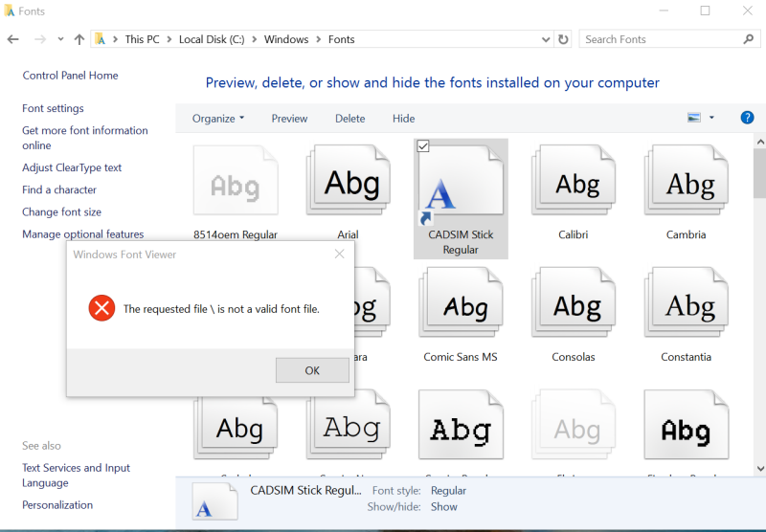
Task: Open the Help question mark
Action: click(747, 118)
